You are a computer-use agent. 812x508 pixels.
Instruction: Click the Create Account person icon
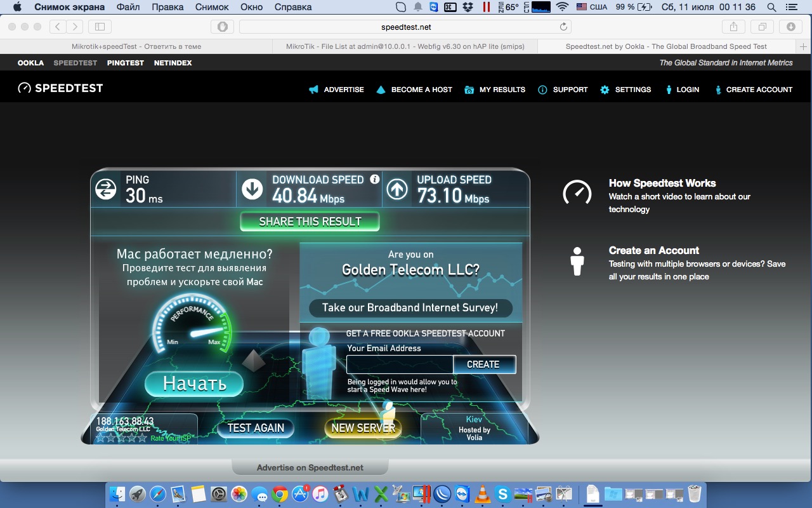(718, 90)
